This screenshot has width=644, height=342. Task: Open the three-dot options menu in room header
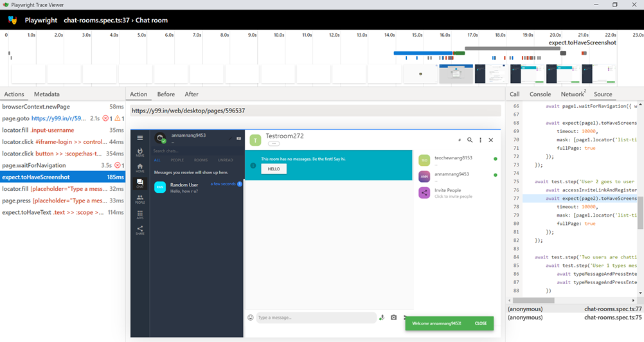[480, 139]
